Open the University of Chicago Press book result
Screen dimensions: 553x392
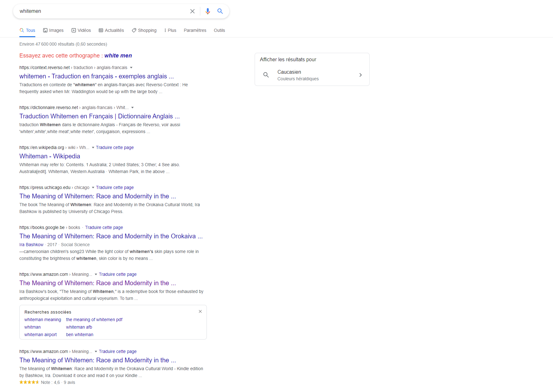pyautogui.click(x=97, y=196)
